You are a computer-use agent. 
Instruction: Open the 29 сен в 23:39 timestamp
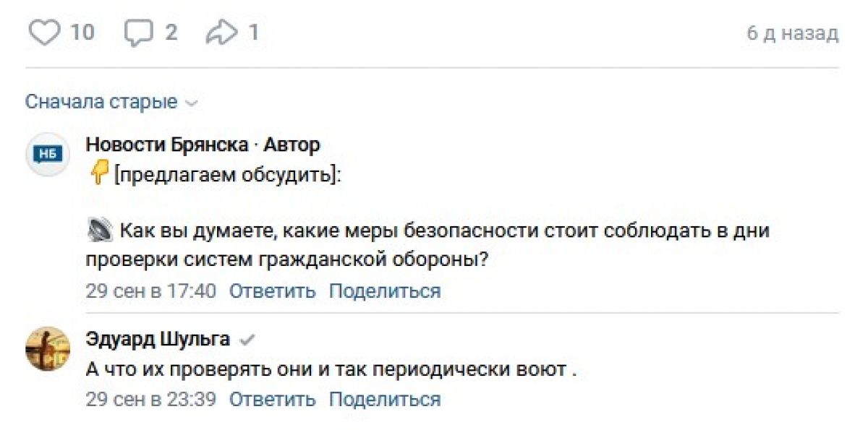coord(150,399)
